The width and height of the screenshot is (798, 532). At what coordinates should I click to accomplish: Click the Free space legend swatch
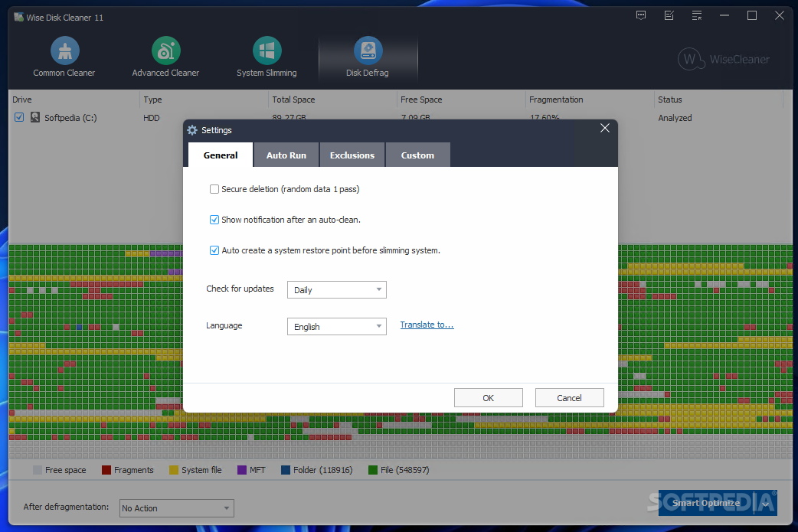[x=38, y=470]
